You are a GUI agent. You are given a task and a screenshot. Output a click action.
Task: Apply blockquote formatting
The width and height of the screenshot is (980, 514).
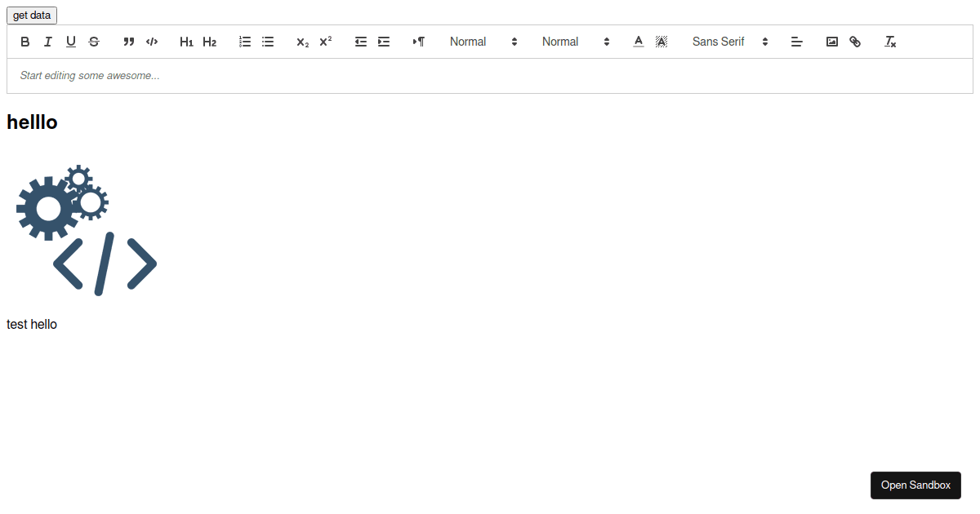coord(128,42)
